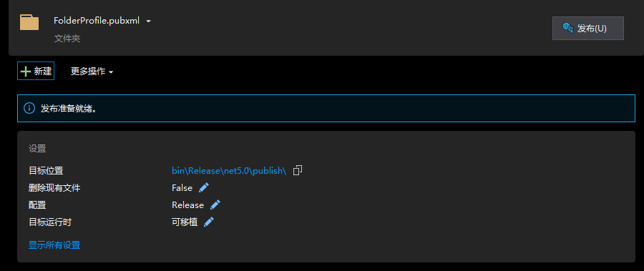Click the 可移植 runtime value
Screen dimensions: 644x271
click(x=185, y=222)
